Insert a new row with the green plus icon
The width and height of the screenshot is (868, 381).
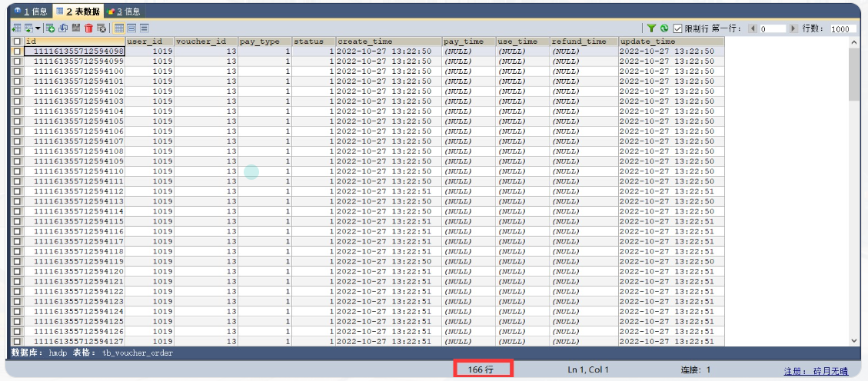point(51,28)
